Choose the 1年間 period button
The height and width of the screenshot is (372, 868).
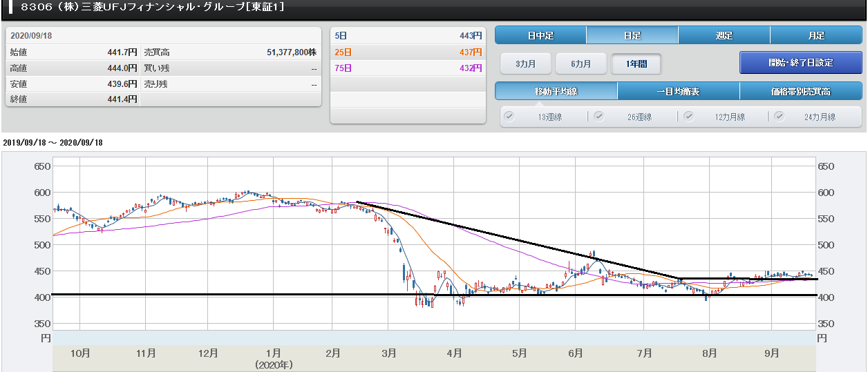click(x=636, y=63)
